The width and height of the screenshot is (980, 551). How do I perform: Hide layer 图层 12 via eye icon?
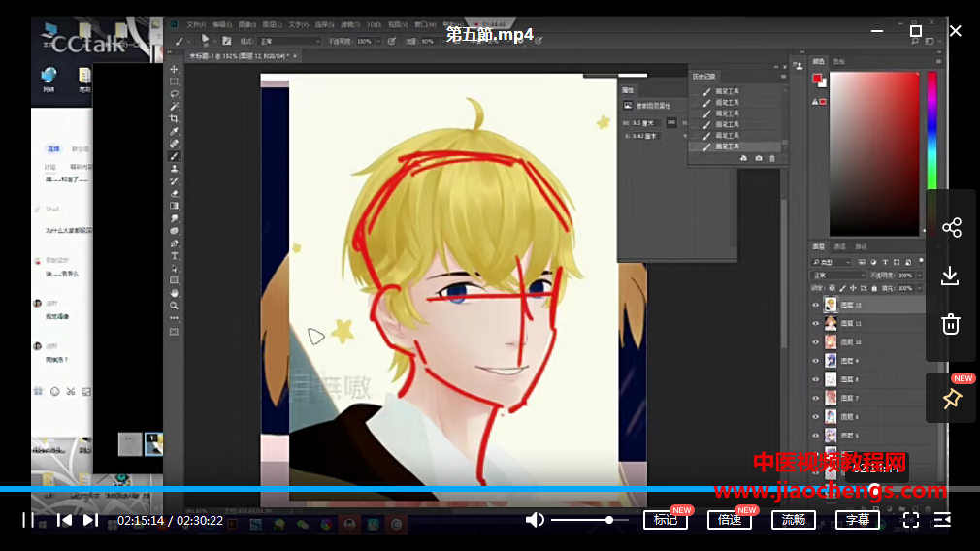[x=816, y=305]
